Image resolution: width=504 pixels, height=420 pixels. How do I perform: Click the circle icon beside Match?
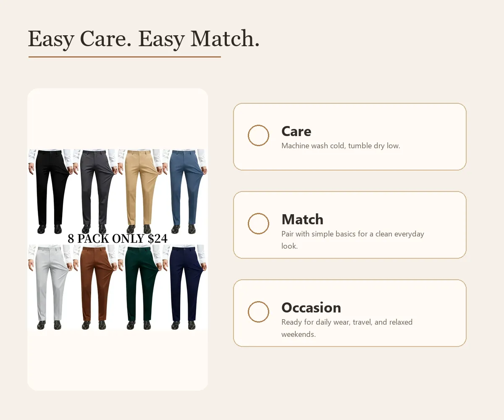(258, 223)
